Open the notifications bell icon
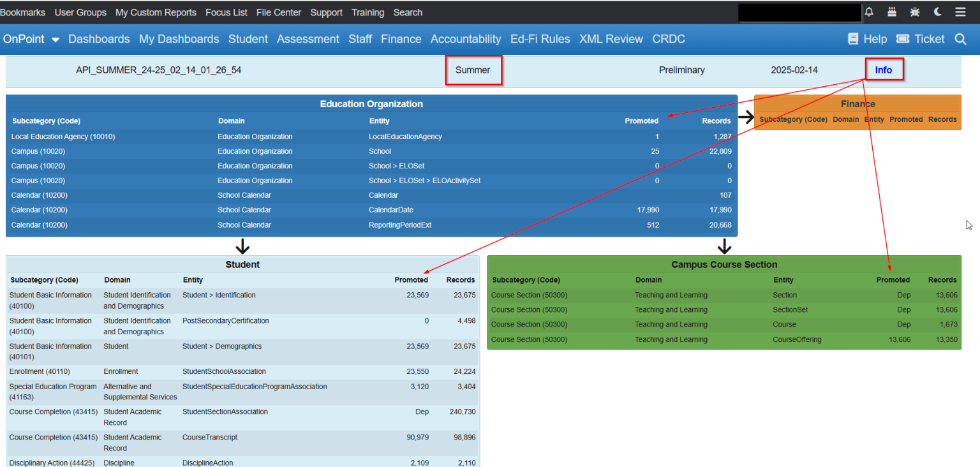 pyautogui.click(x=868, y=11)
